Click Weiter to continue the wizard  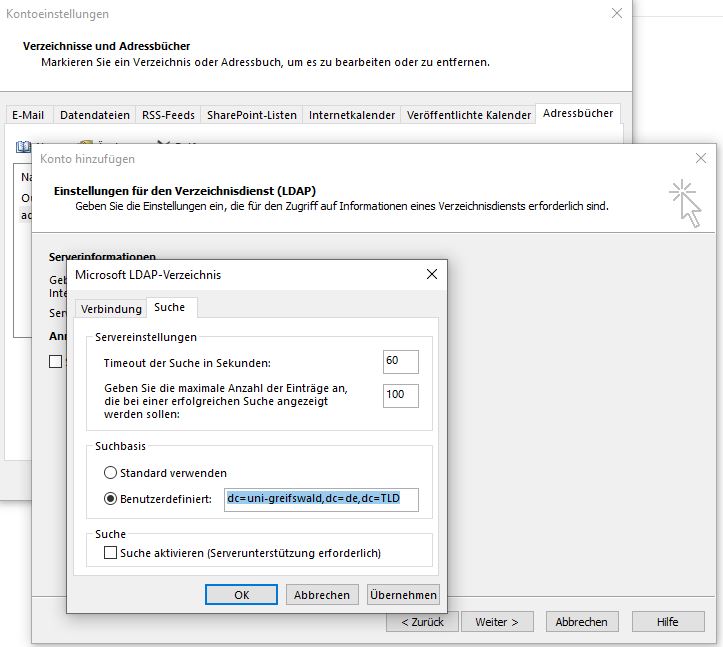click(x=496, y=621)
